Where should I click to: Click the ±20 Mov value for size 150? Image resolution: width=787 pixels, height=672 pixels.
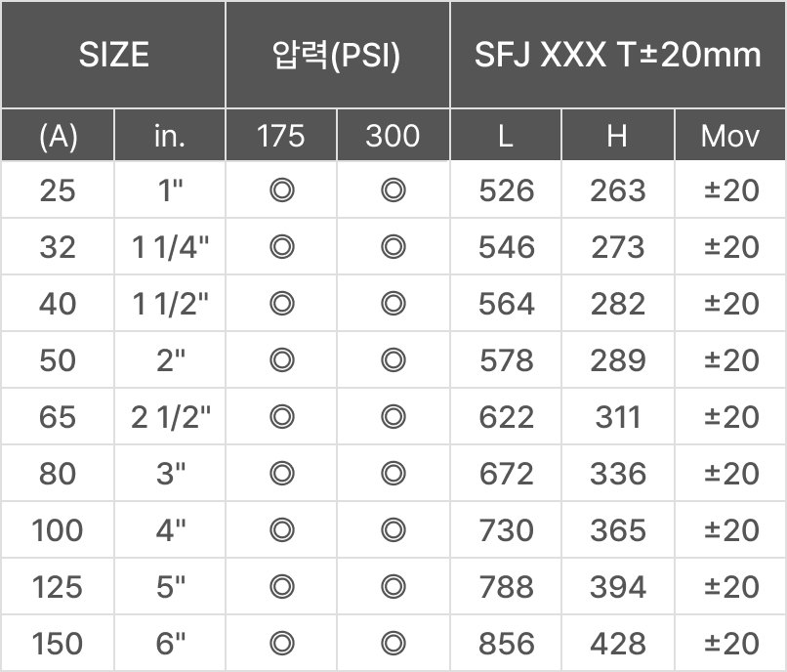pyautogui.click(x=730, y=644)
